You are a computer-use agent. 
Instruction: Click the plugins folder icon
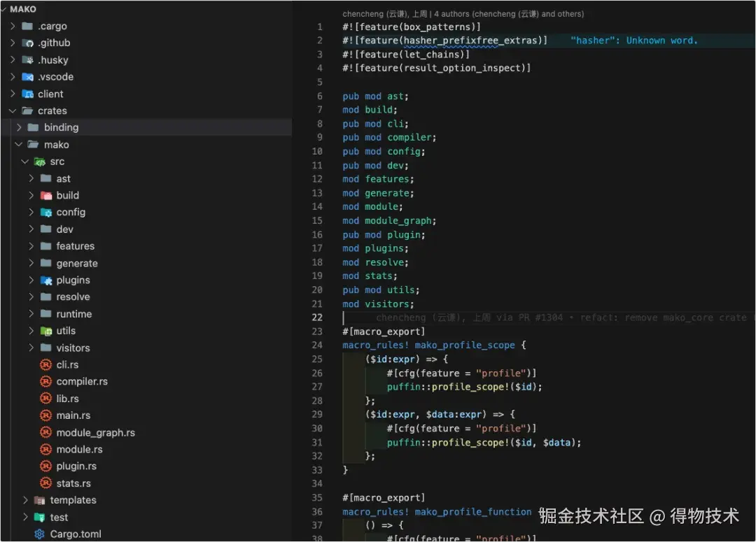[46, 280]
